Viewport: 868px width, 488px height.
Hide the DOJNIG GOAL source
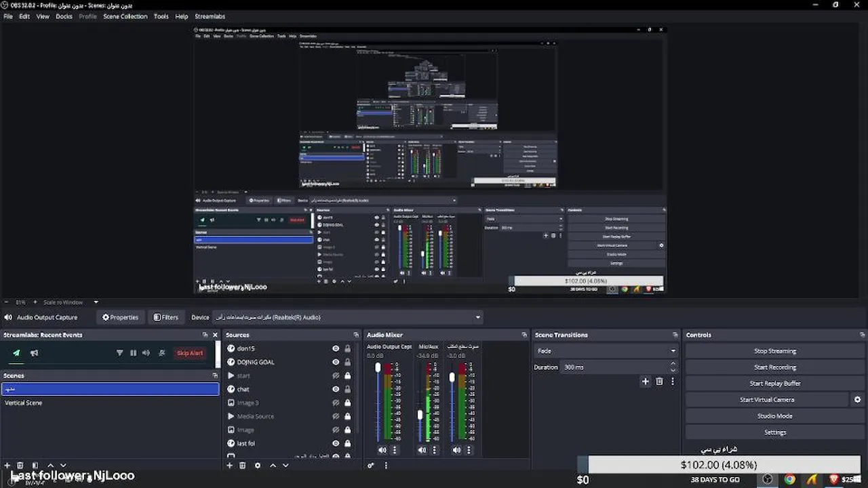(x=336, y=362)
